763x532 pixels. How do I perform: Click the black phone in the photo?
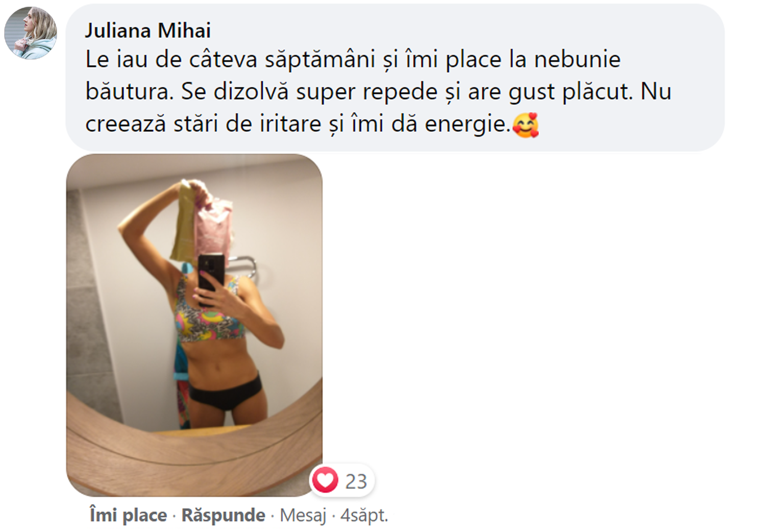click(x=211, y=278)
